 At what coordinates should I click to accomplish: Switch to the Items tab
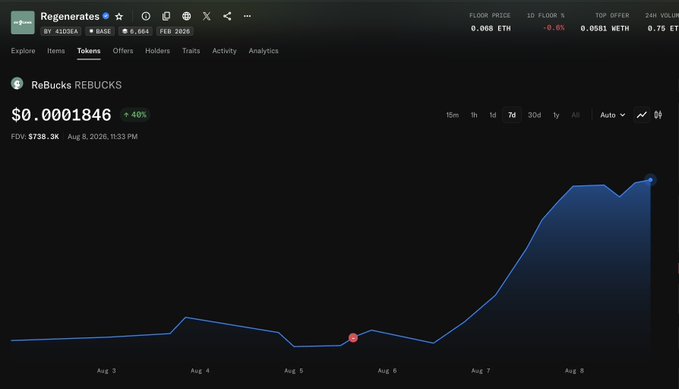tap(56, 51)
